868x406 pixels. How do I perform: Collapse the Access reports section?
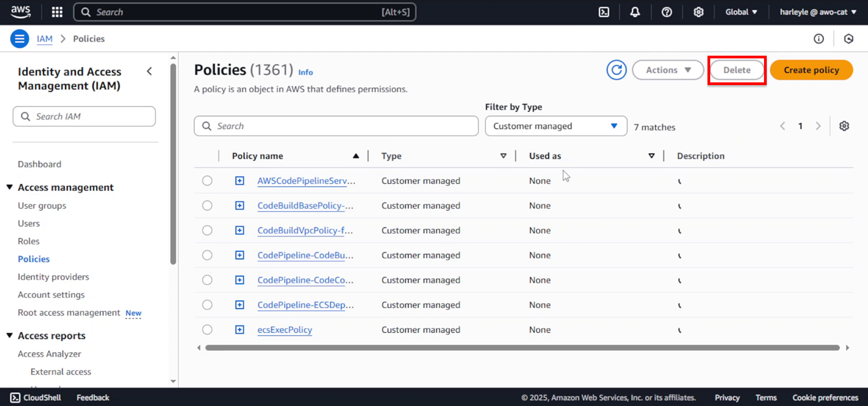(9, 336)
